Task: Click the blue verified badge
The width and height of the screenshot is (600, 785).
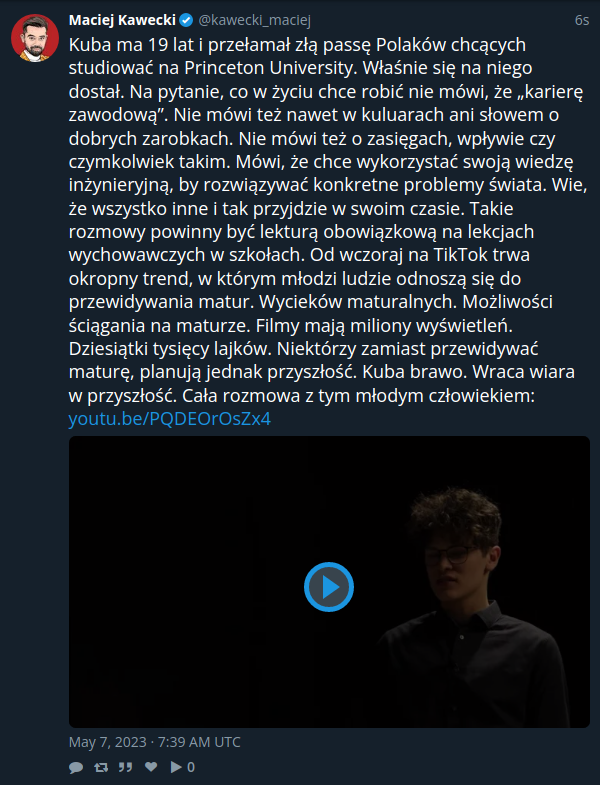Action: pyautogui.click(x=186, y=21)
